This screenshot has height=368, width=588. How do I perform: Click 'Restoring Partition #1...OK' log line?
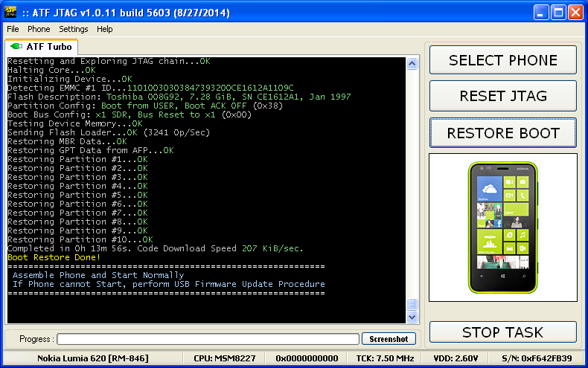[x=77, y=159]
